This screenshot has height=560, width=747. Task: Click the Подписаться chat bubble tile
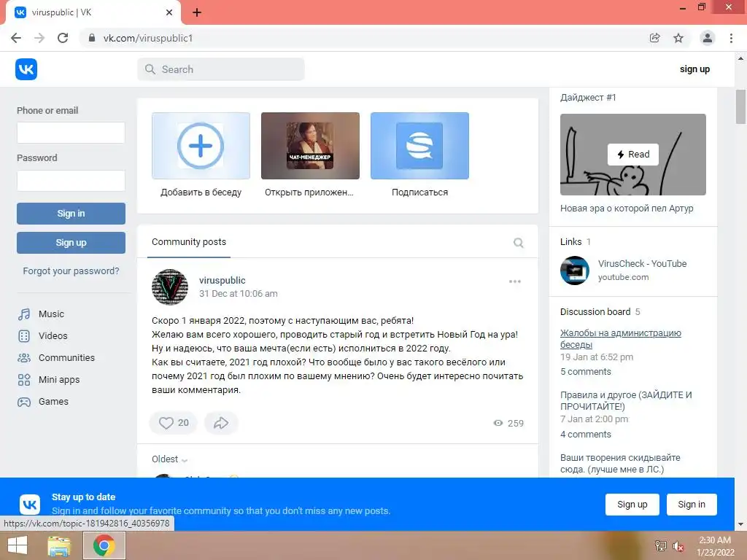(x=419, y=146)
